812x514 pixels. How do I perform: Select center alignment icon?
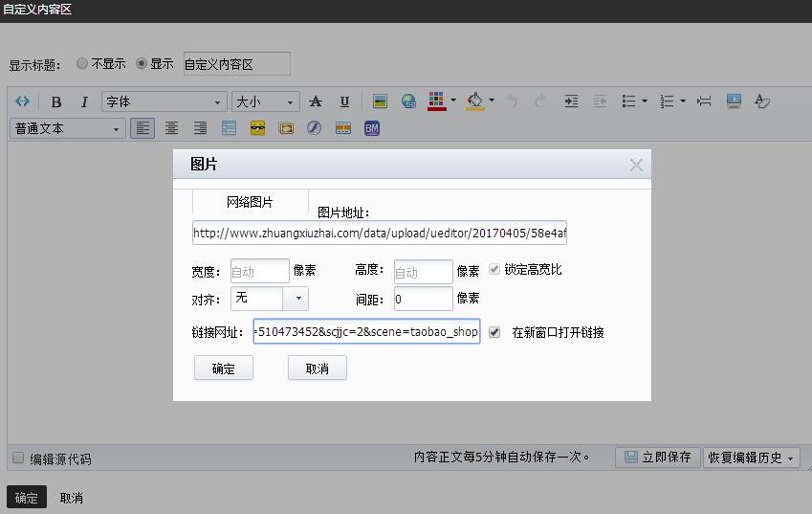171,128
